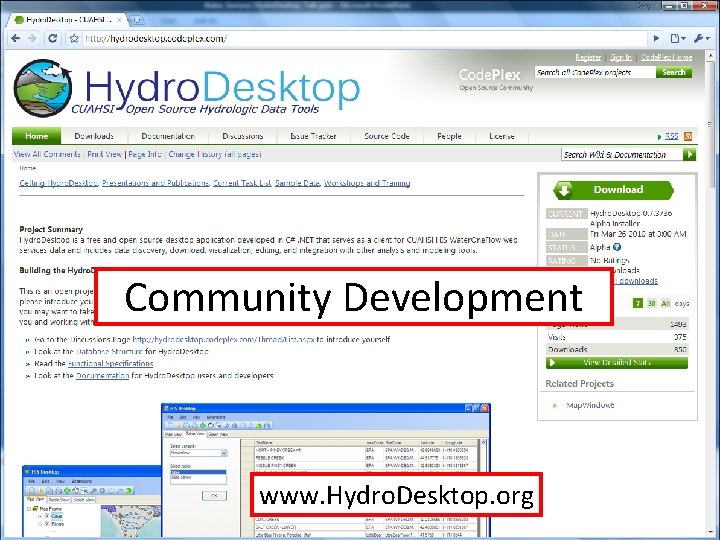Bookmark page with the star icon
Screen dimensions: 720x540
pyautogui.click(x=74, y=39)
